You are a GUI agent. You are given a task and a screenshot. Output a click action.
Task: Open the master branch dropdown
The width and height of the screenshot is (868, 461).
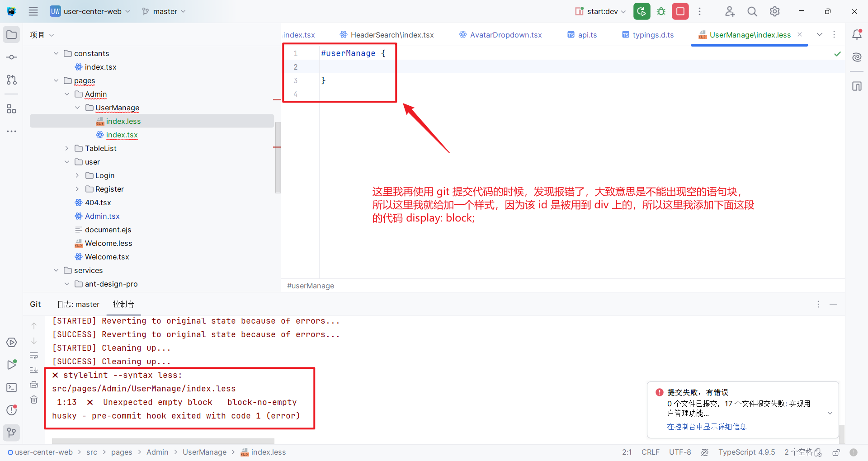click(x=164, y=11)
